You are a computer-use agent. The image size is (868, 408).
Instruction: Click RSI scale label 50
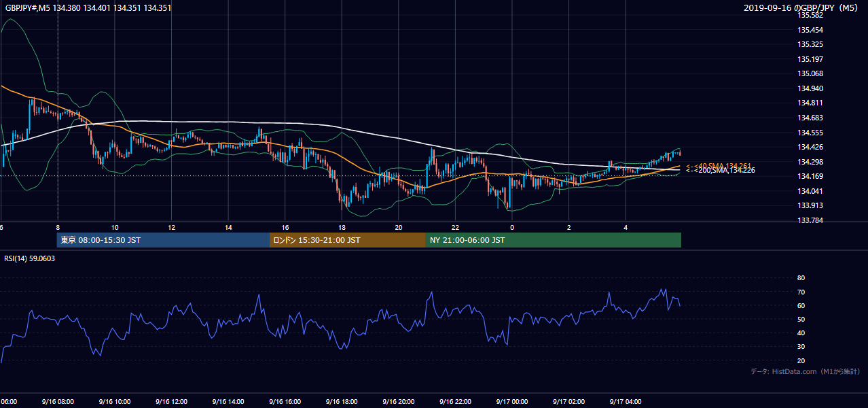[x=801, y=319]
